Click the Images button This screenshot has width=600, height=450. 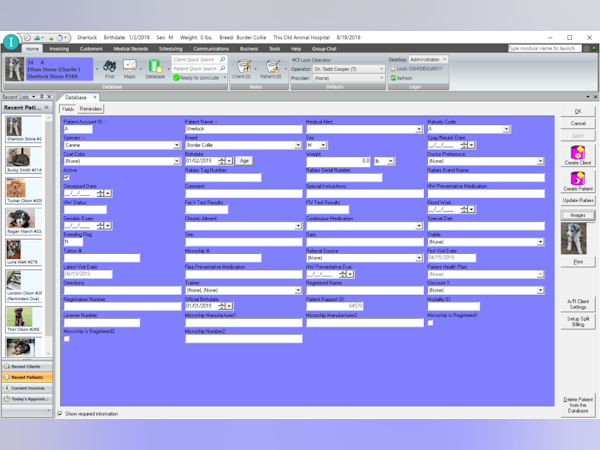[578, 215]
